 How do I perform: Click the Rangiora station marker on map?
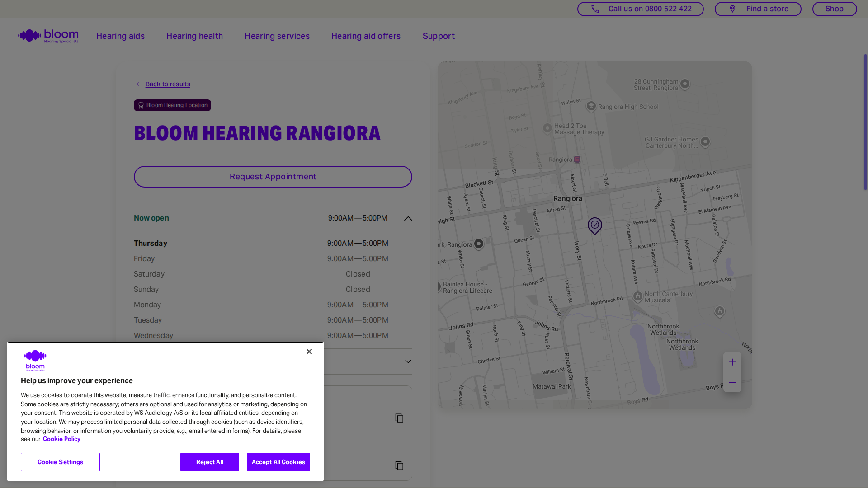point(577,160)
